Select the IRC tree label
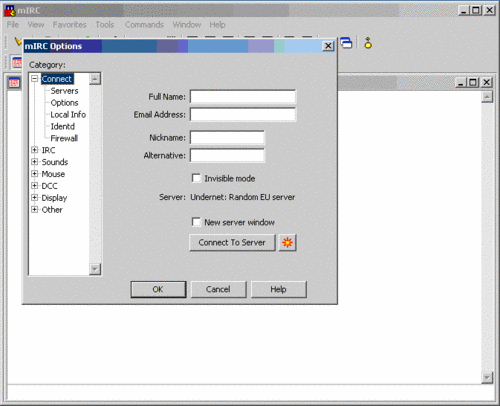Screen dimensions: 500x406 48,150
